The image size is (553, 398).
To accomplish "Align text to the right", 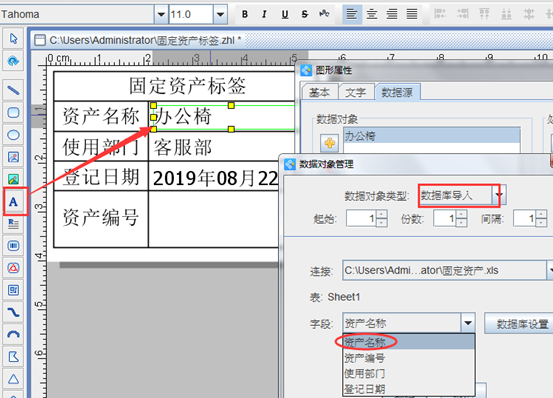I will (x=392, y=14).
